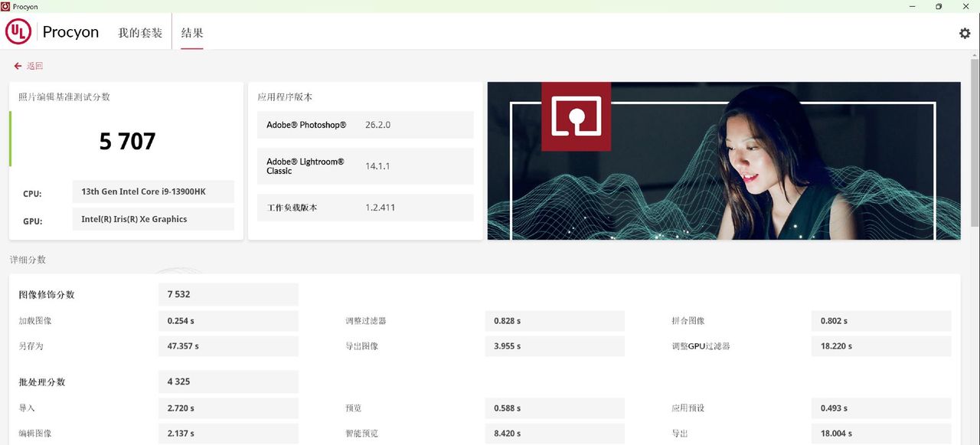Click the Adobe Lightroom Classic version field
Screen dimensions: 980x445
point(365,165)
